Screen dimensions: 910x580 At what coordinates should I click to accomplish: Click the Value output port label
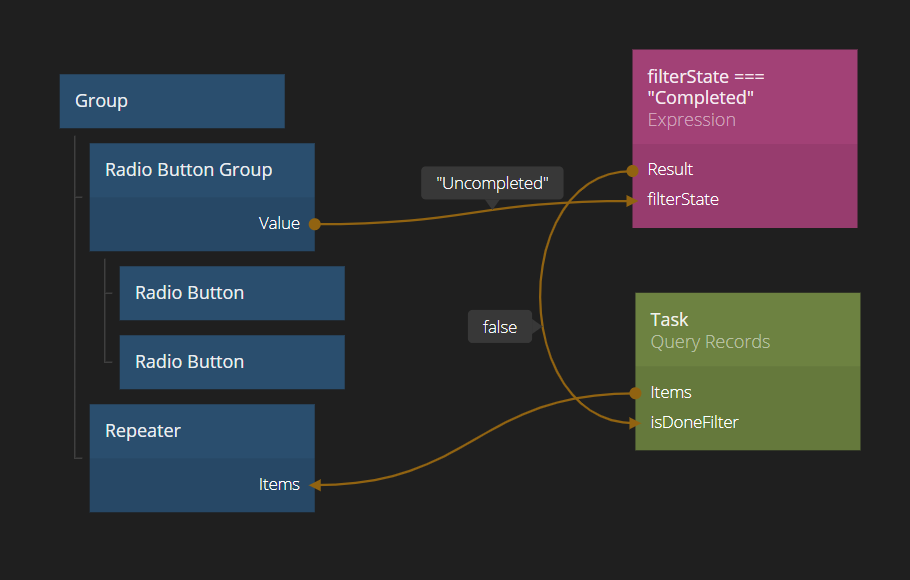click(279, 224)
